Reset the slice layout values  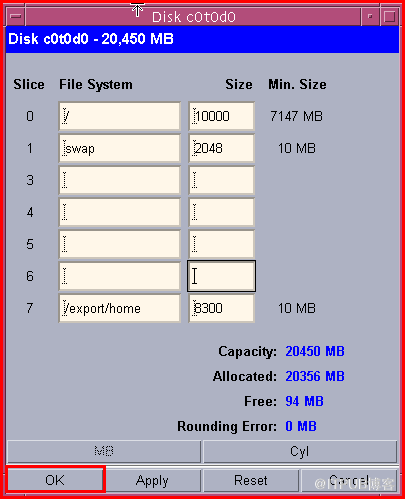(x=251, y=480)
